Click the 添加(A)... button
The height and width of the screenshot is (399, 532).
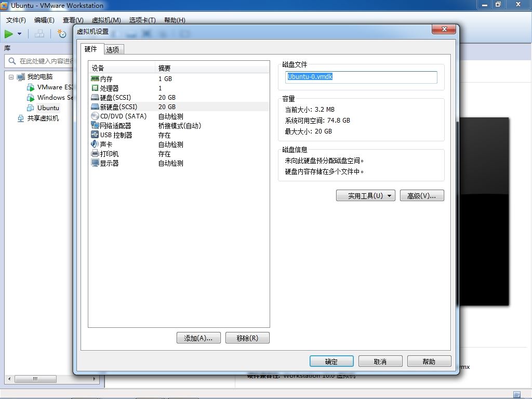pyautogui.click(x=198, y=338)
